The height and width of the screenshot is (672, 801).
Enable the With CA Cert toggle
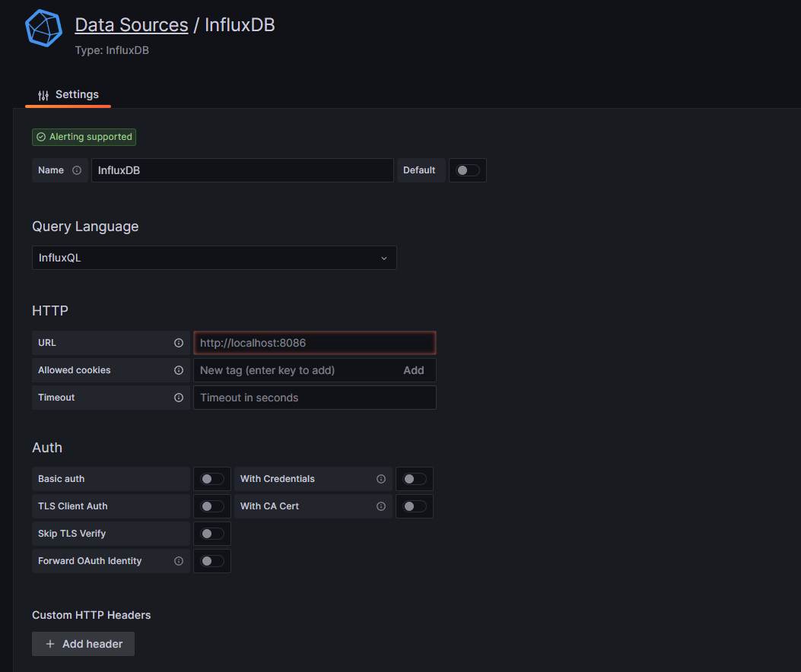click(414, 506)
